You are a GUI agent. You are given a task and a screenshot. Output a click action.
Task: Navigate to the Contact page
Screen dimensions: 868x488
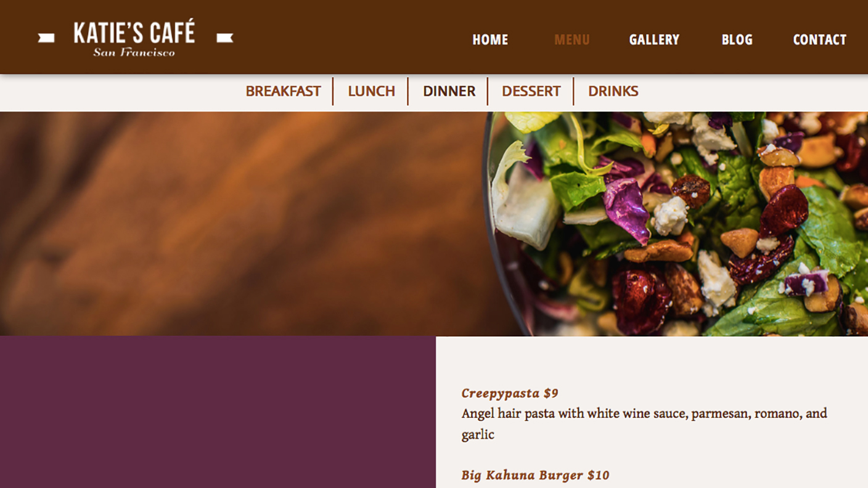pyautogui.click(x=819, y=39)
